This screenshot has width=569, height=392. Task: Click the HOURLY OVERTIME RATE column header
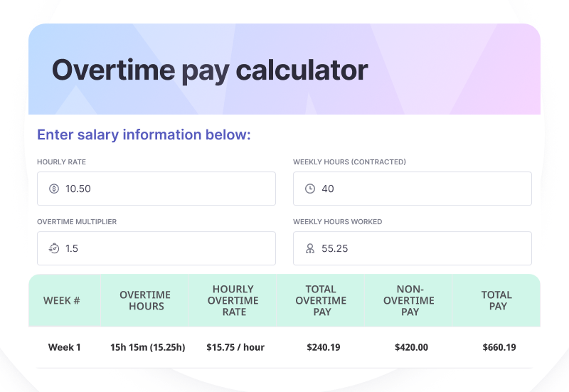pos(233,300)
